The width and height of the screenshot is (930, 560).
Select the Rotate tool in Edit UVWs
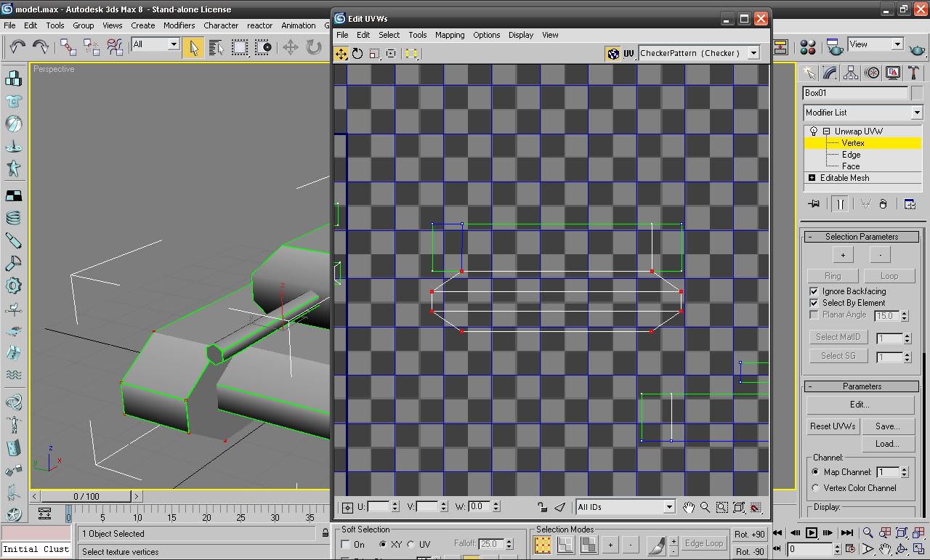pos(357,54)
